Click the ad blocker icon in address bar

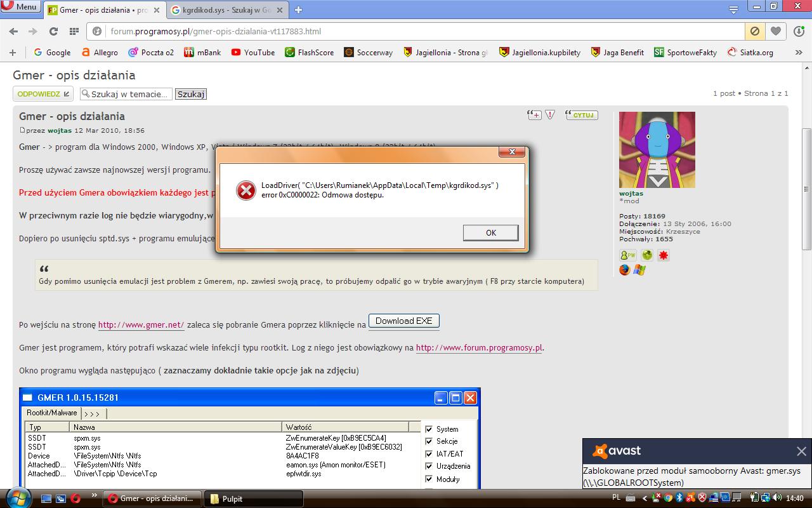coord(754,31)
